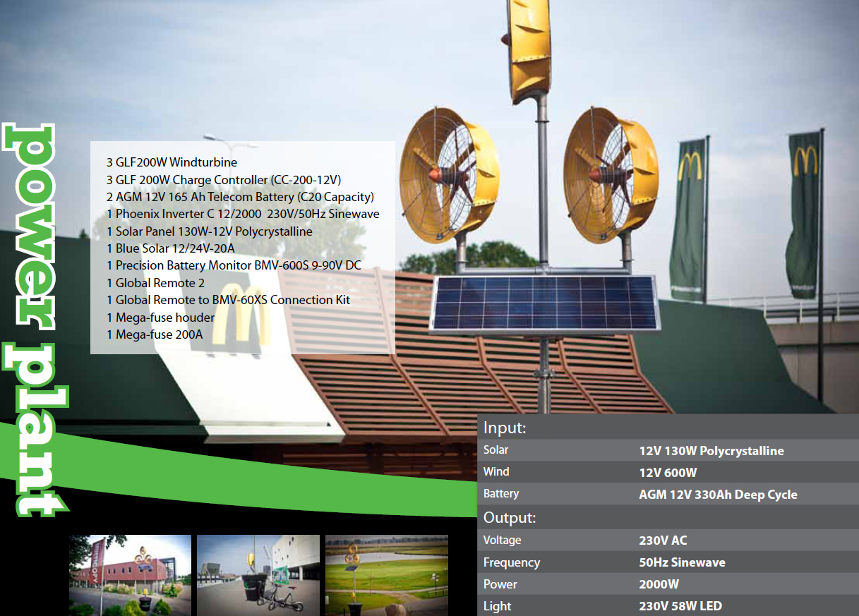Click the 'Voltage' row label
Screen dimensions: 859x616
click(503, 540)
